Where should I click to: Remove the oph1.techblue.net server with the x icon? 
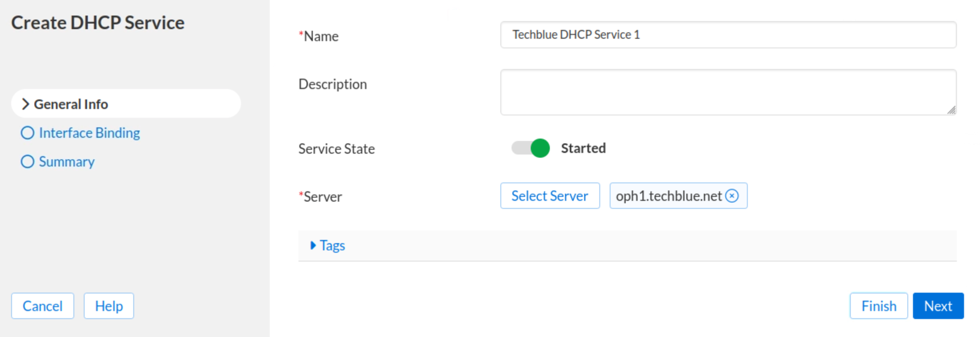[x=732, y=196]
